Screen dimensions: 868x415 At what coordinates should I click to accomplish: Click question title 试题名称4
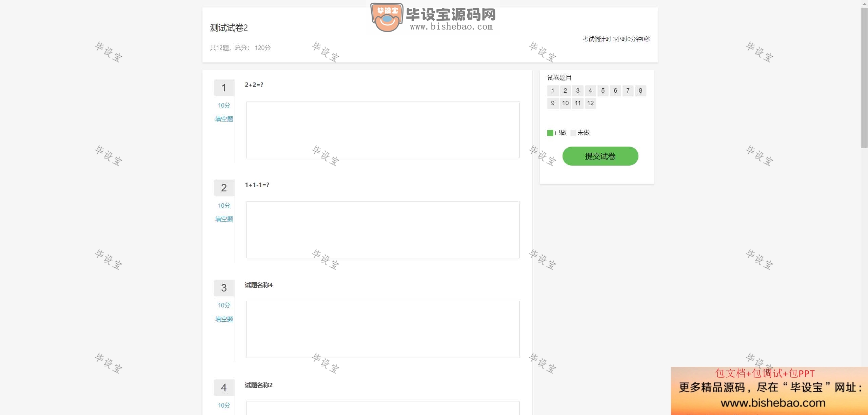[259, 285]
